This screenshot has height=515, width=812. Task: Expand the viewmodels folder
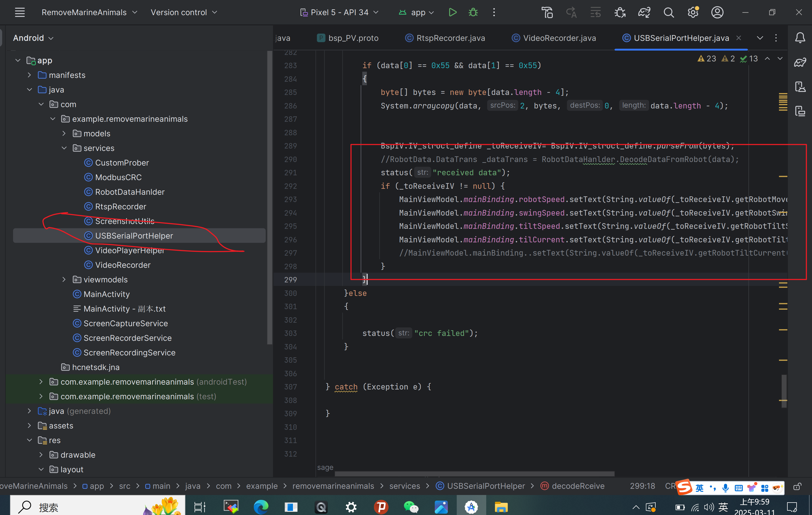[64, 279]
